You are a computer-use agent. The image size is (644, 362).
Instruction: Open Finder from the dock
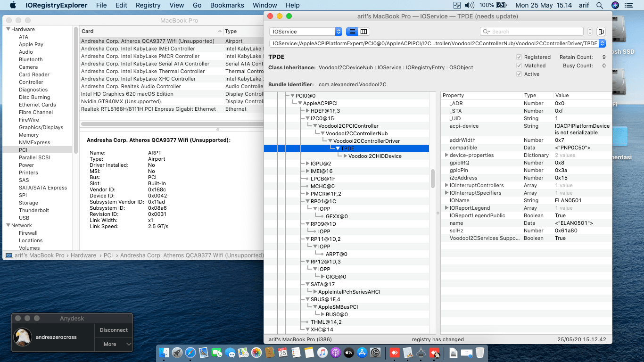pyautogui.click(x=164, y=353)
